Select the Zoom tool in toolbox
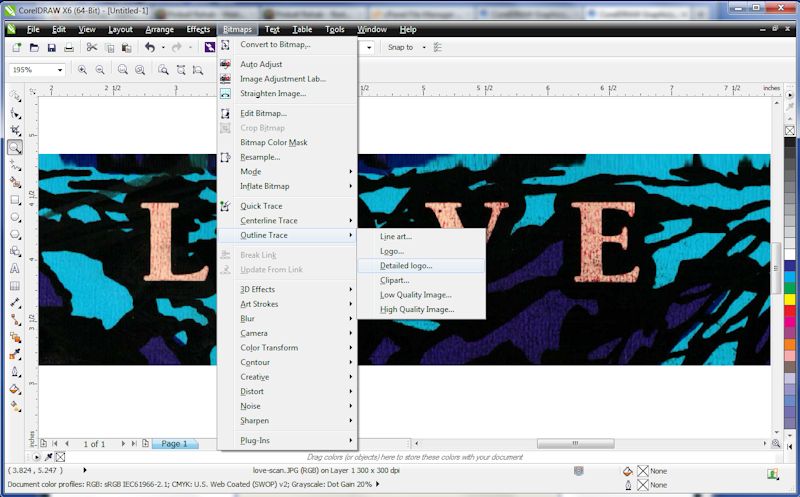The height and width of the screenshot is (497, 800). [x=15, y=147]
